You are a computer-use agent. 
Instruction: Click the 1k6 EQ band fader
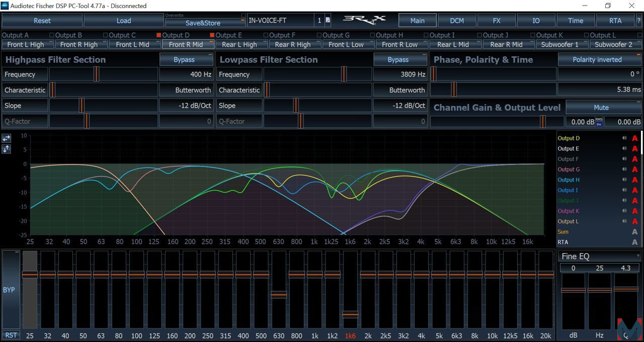350,314
